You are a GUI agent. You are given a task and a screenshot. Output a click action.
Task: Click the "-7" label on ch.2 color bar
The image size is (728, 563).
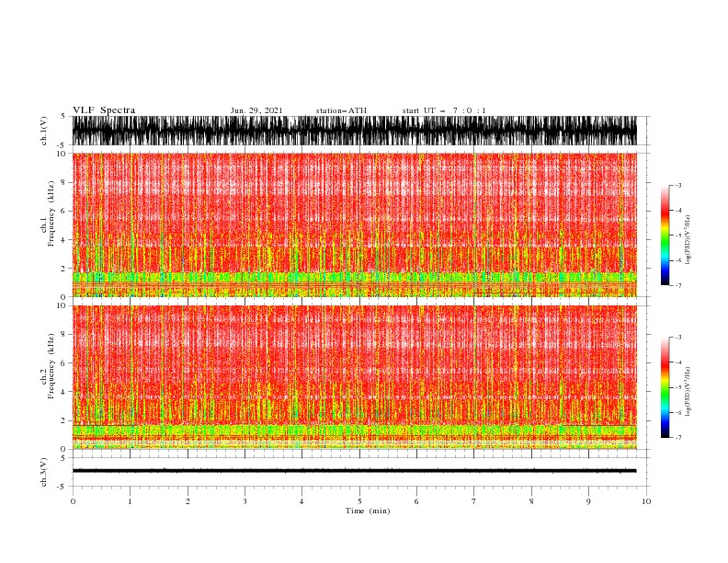point(677,438)
